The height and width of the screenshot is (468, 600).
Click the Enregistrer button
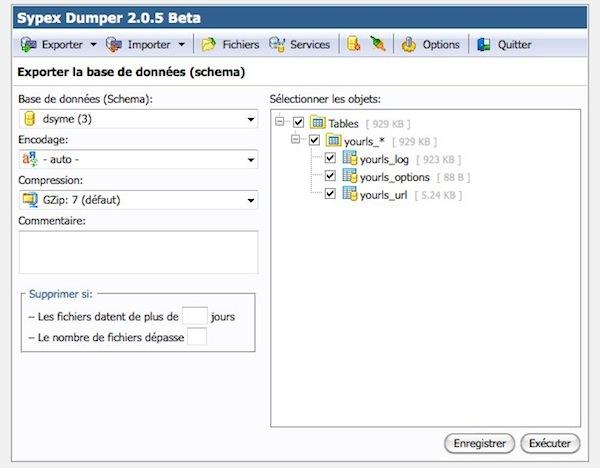point(479,443)
